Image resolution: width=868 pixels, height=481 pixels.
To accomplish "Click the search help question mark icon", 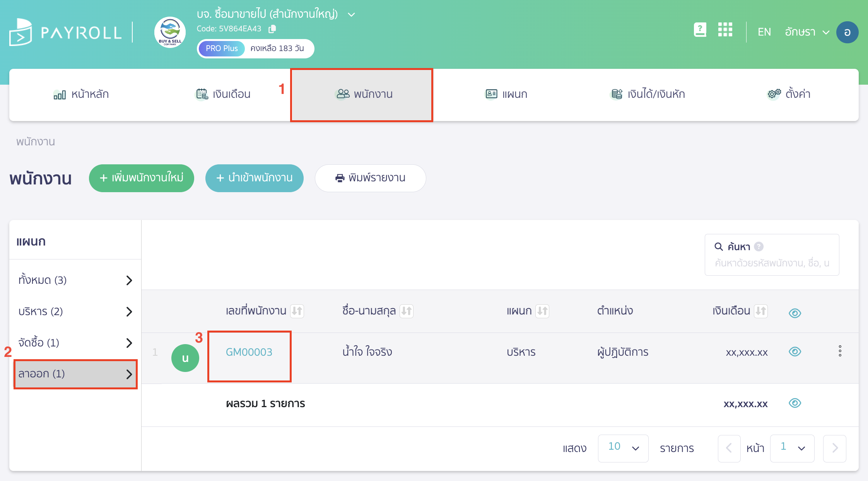I will pos(759,247).
